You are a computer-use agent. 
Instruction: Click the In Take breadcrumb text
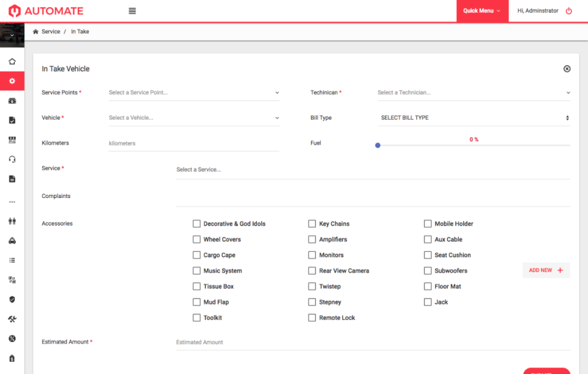80,31
